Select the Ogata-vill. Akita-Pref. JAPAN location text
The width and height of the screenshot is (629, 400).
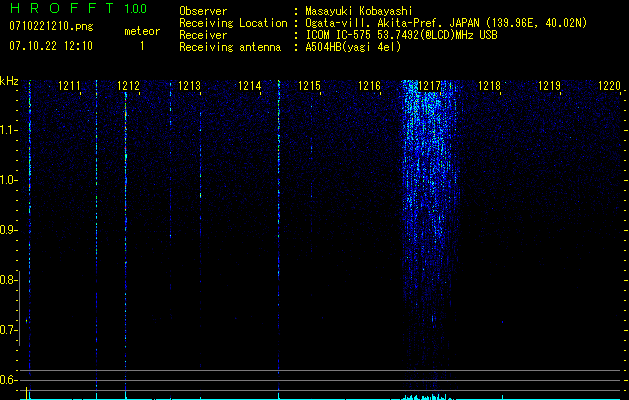(x=446, y=23)
